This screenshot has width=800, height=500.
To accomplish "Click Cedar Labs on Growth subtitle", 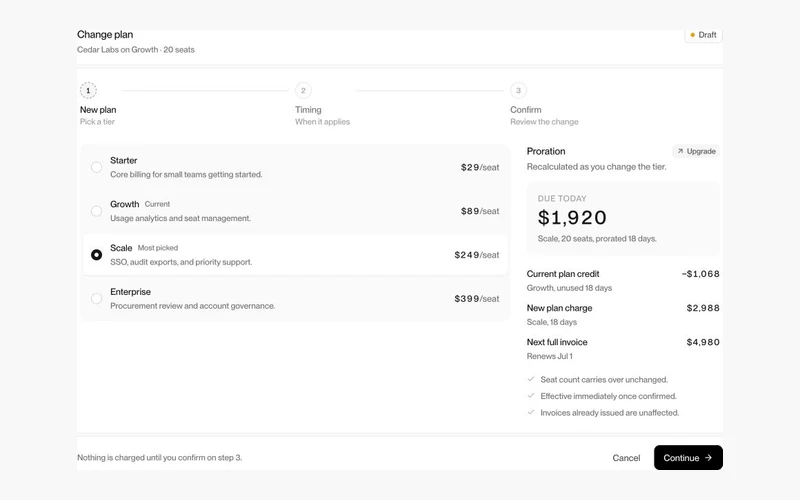I will click(136, 49).
